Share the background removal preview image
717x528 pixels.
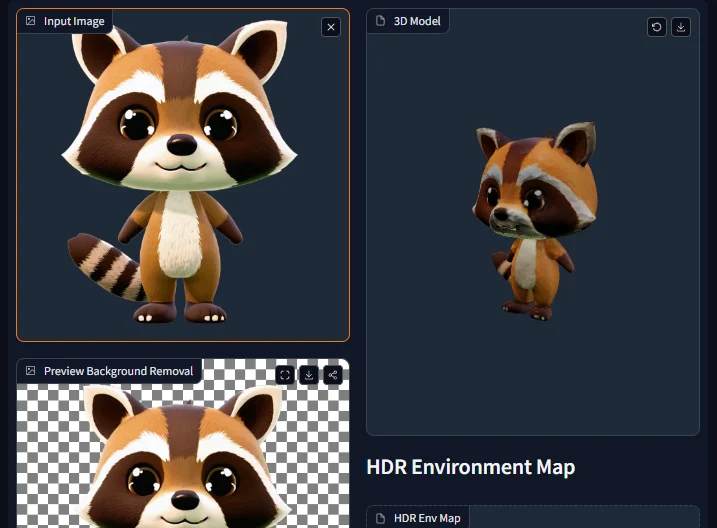click(x=333, y=375)
